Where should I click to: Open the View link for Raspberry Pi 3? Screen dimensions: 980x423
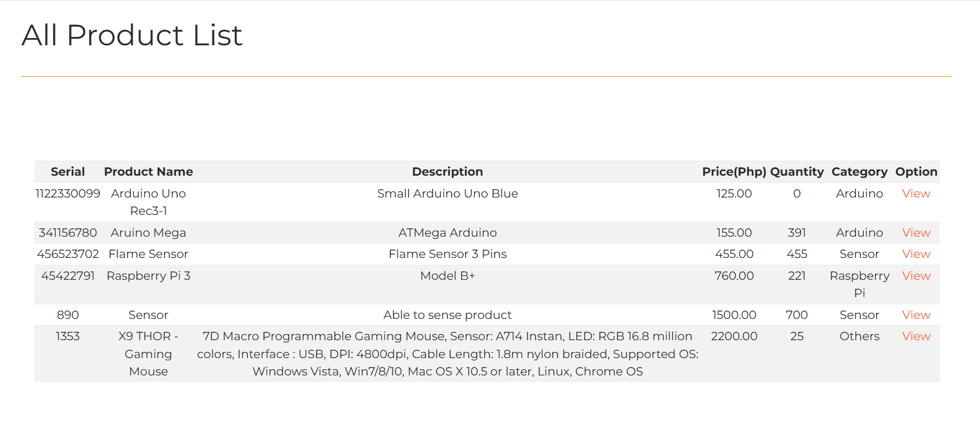tap(916, 276)
